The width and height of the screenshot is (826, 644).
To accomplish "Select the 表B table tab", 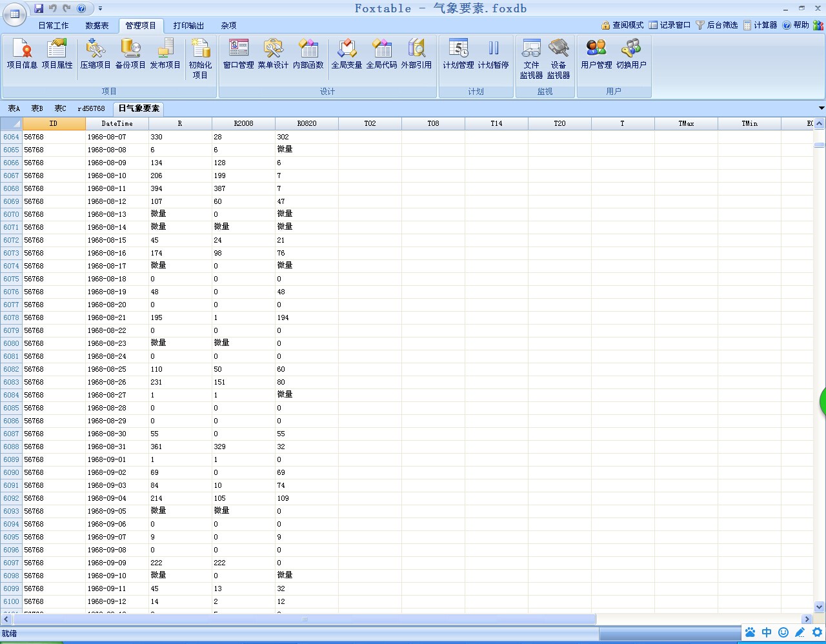I will tap(37, 108).
